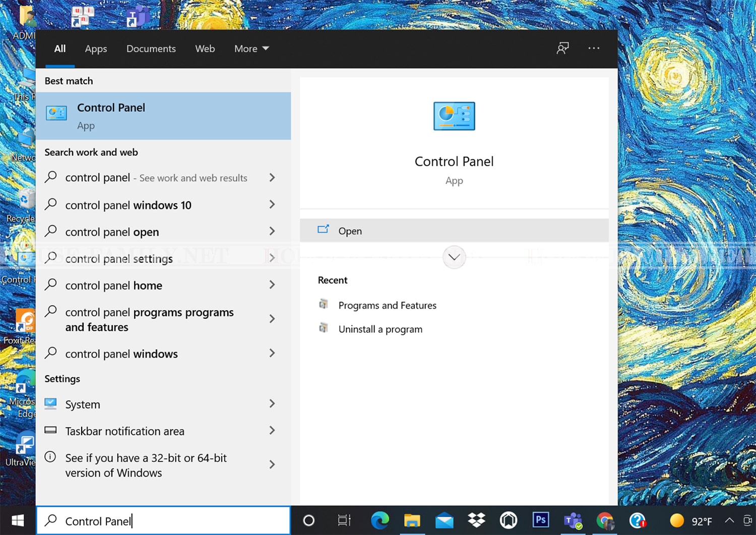This screenshot has width=756, height=535.
Task: Switch to the Documents search tab
Action: point(151,49)
